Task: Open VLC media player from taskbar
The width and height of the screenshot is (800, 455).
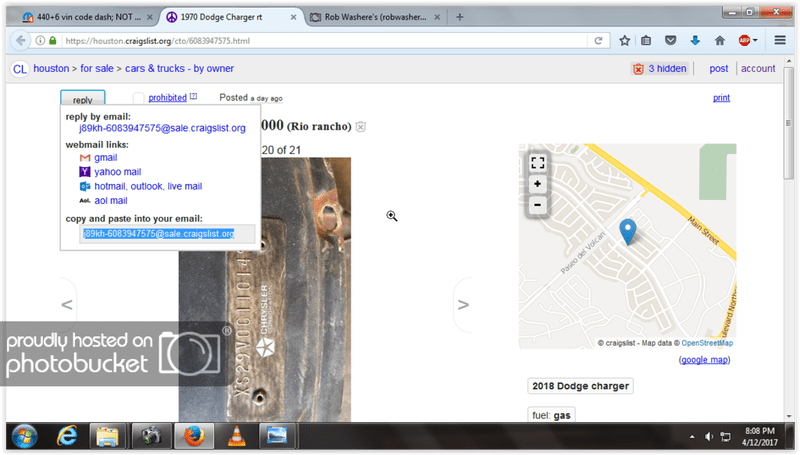Action: coord(236,437)
